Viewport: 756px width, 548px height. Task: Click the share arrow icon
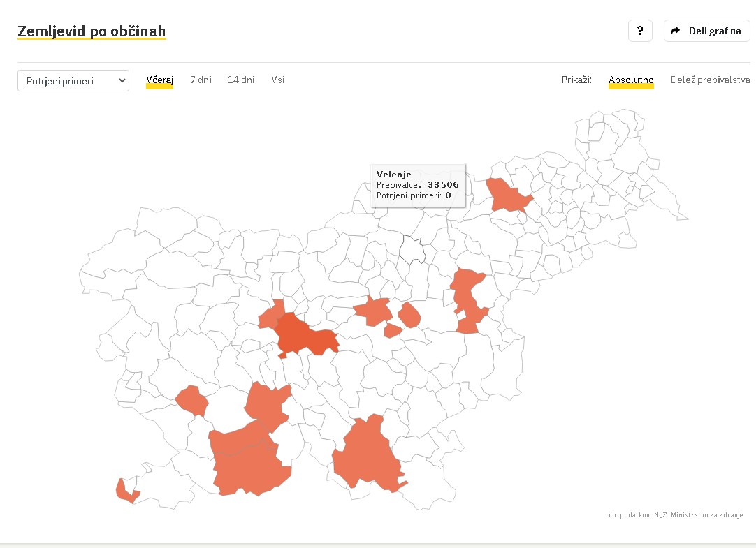click(676, 30)
